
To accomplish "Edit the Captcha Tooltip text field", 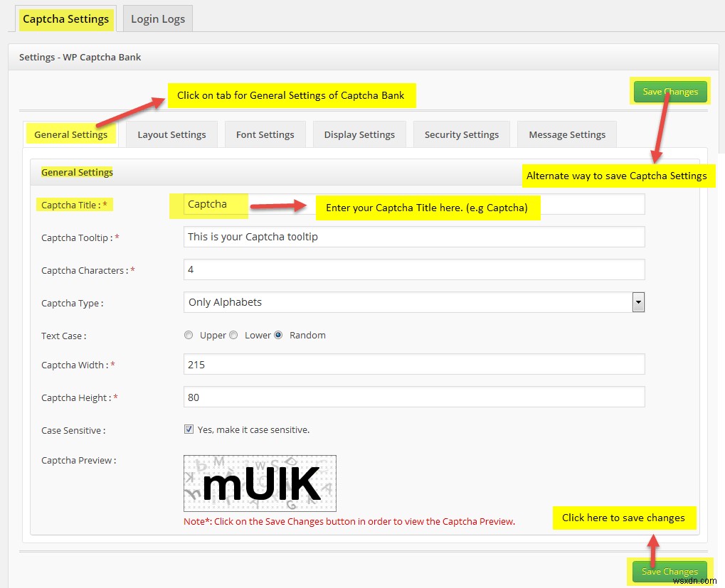I will pyautogui.click(x=414, y=237).
